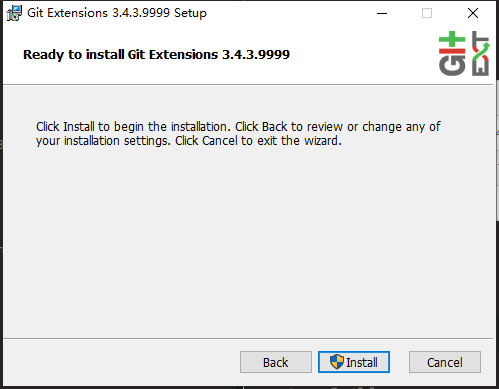Screen dimensions: 499x389
Task: Click the word Cancel in instructions text
Action: pyautogui.click(x=220, y=141)
